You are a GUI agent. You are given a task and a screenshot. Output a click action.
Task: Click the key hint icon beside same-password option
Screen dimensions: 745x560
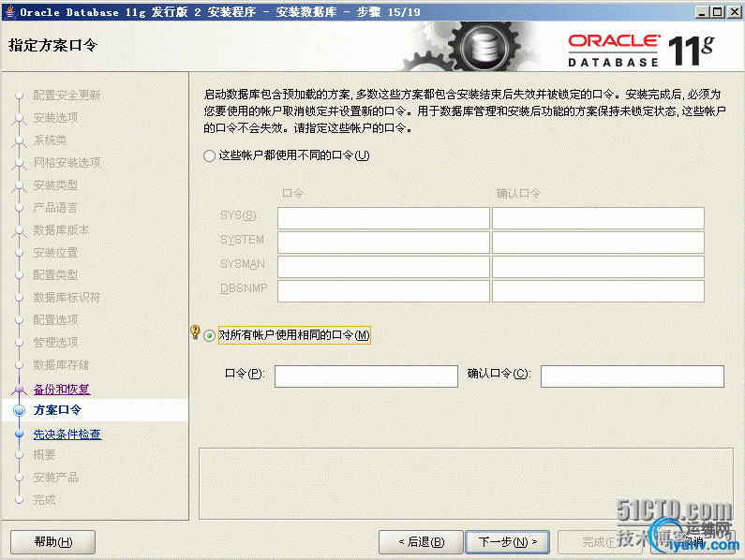tap(195, 332)
